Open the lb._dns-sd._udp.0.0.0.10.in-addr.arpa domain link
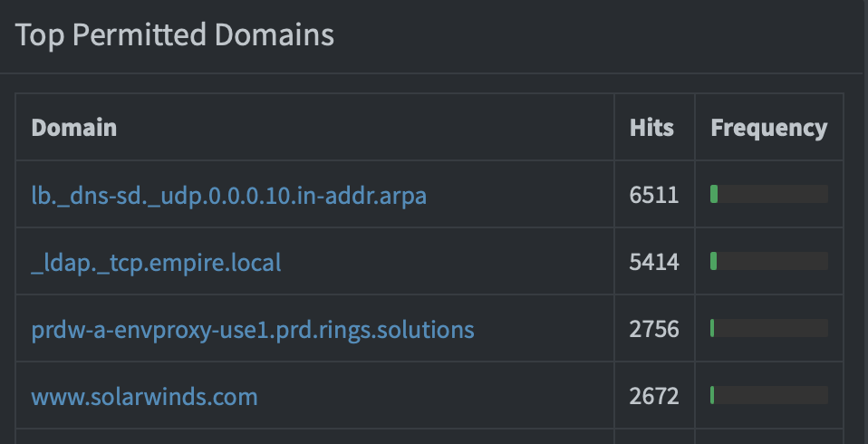The image size is (868, 444). (x=228, y=196)
